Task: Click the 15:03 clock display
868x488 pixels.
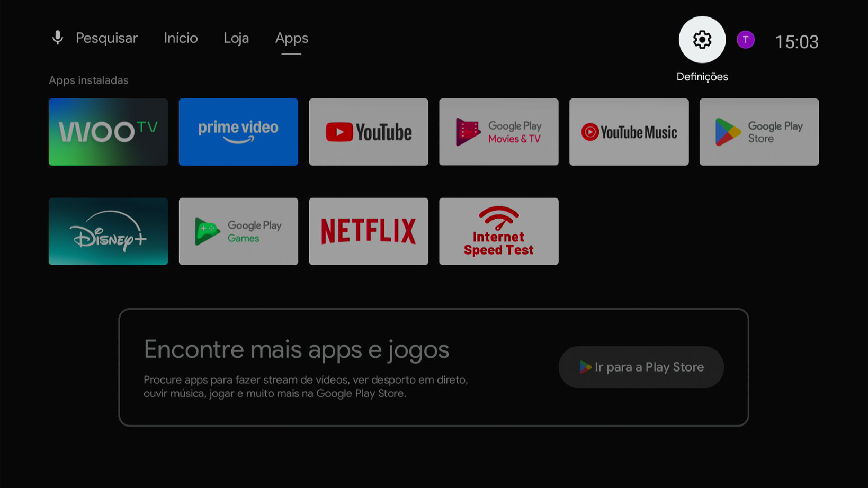Action: tap(797, 42)
